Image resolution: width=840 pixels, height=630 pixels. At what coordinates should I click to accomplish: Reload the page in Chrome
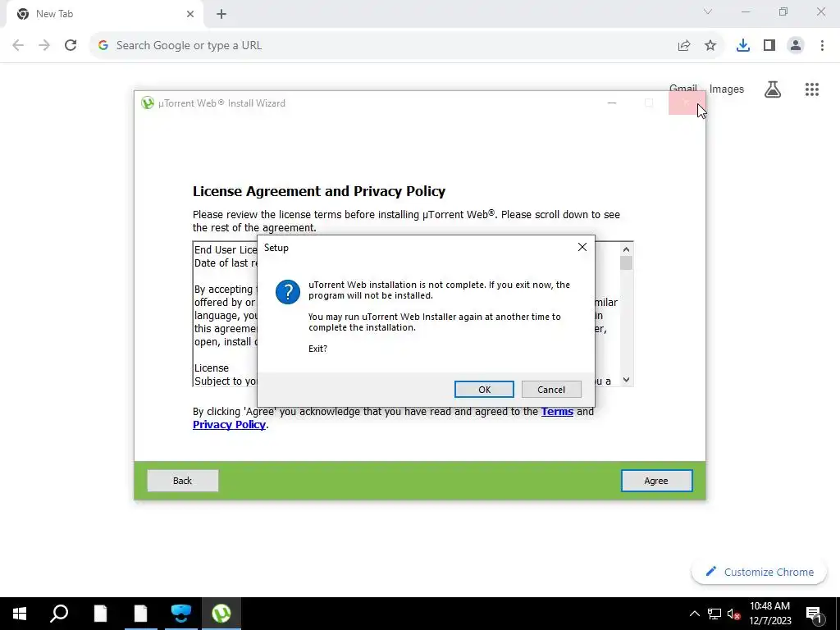pos(71,45)
